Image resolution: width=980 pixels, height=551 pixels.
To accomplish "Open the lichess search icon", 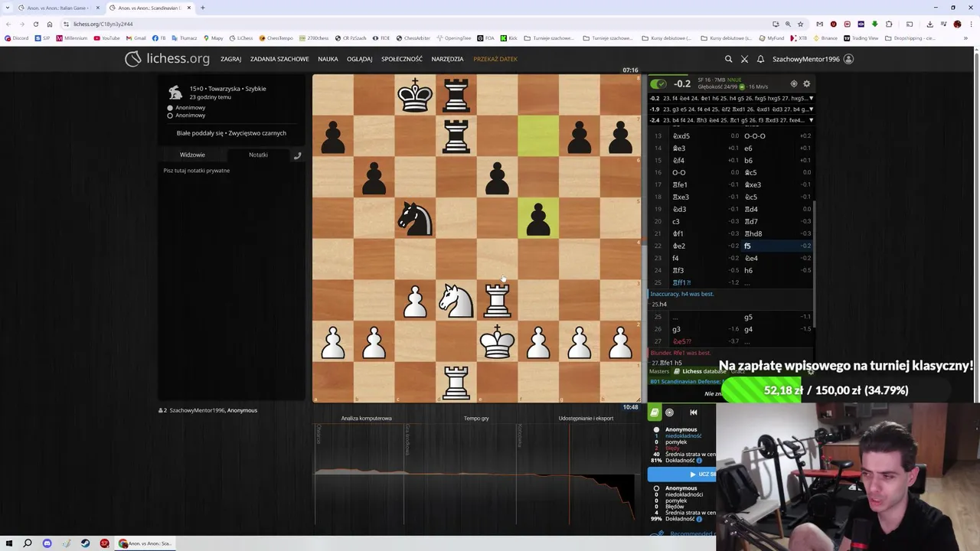I will 728,59.
